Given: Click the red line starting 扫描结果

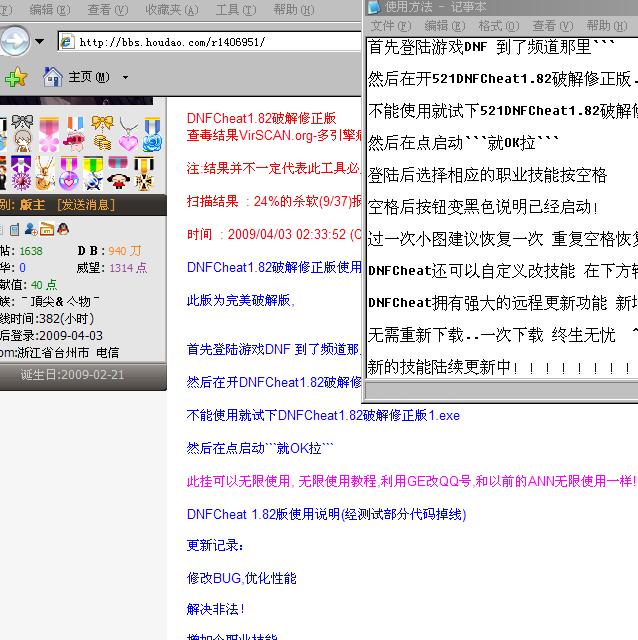Looking at the screenshot, I should click(x=274, y=201).
